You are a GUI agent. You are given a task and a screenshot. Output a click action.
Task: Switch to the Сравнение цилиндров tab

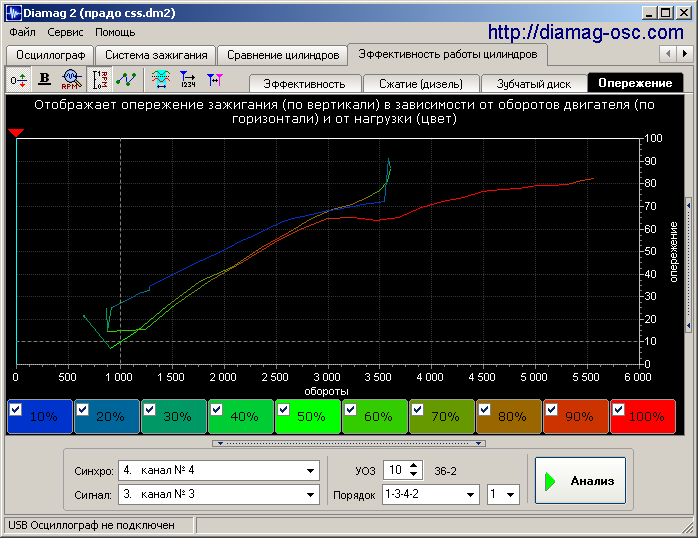point(283,55)
